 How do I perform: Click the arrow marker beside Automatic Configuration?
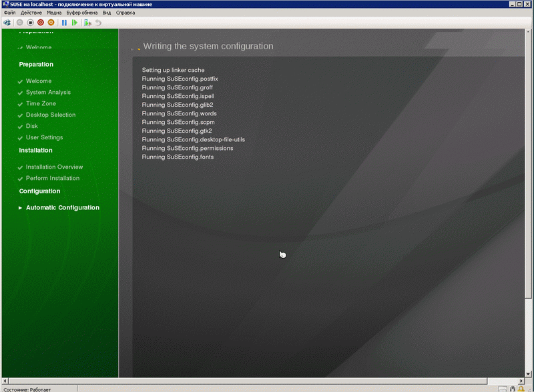[21, 207]
